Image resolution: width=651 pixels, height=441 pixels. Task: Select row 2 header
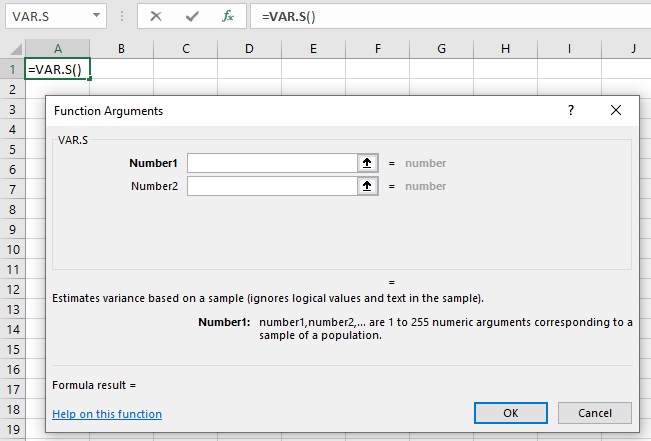click(x=12, y=89)
